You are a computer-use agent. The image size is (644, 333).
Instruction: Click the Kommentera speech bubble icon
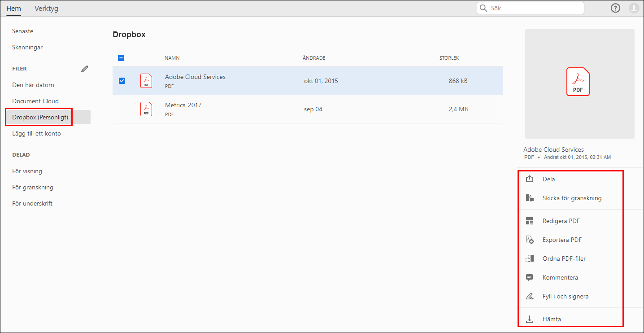click(x=529, y=277)
